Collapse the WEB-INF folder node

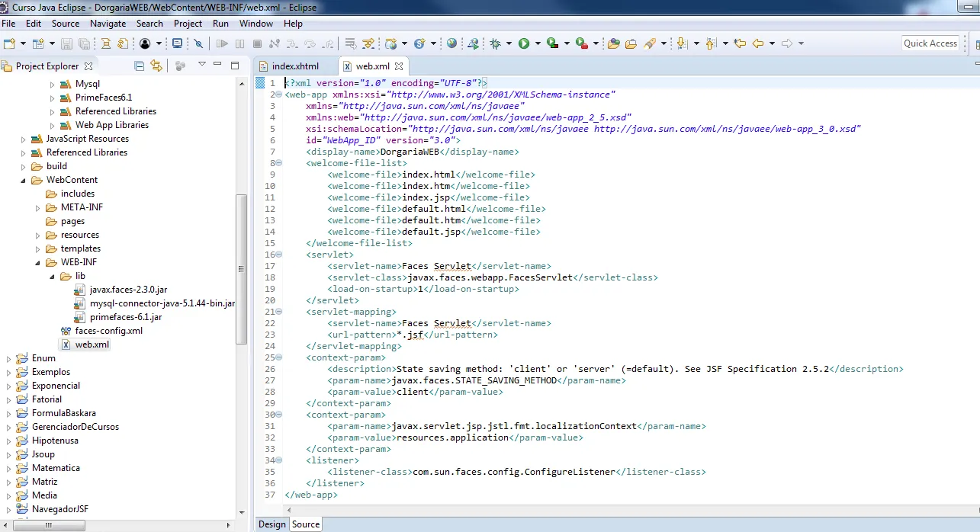38,262
